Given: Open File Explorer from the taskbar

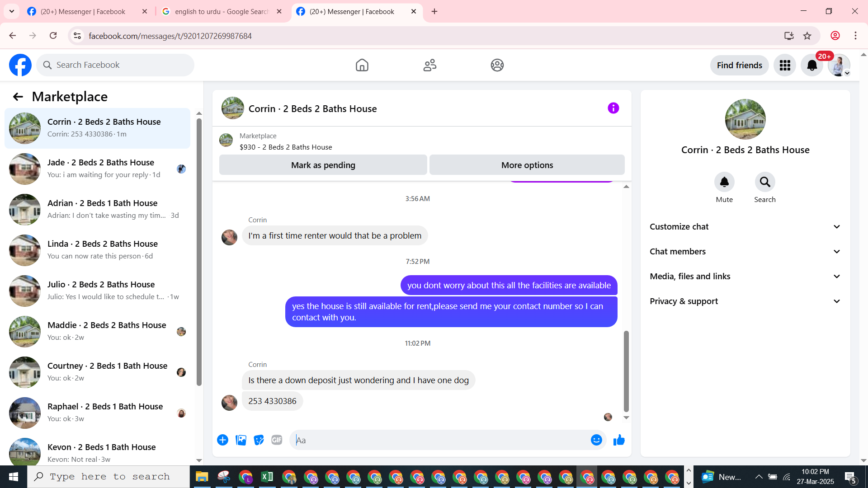Looking at the screenshot, I should pos(202,477).
